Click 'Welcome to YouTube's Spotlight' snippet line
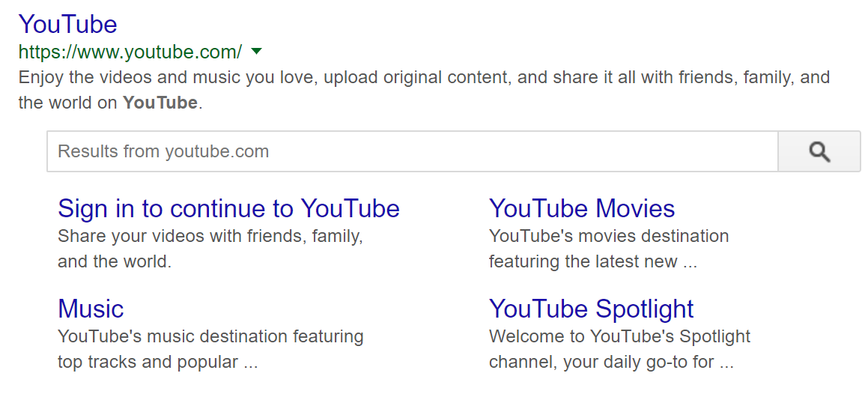The image size is (868, 394). [619, 336]
